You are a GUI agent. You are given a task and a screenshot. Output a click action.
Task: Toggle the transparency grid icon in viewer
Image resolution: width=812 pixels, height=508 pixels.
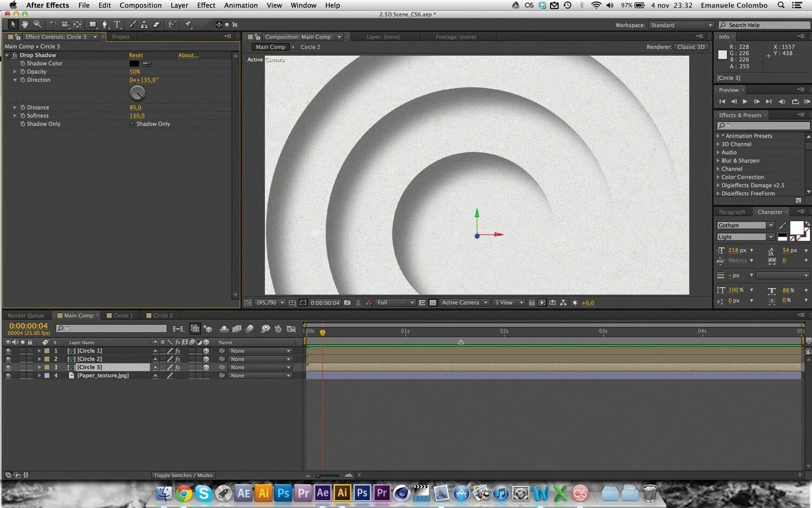[433, 303]
